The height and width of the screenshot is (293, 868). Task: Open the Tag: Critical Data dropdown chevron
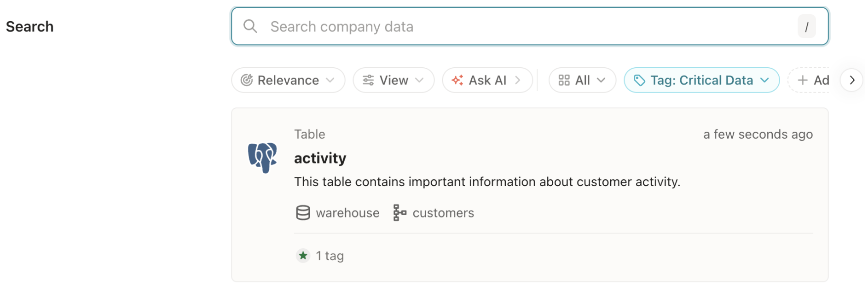765,80
